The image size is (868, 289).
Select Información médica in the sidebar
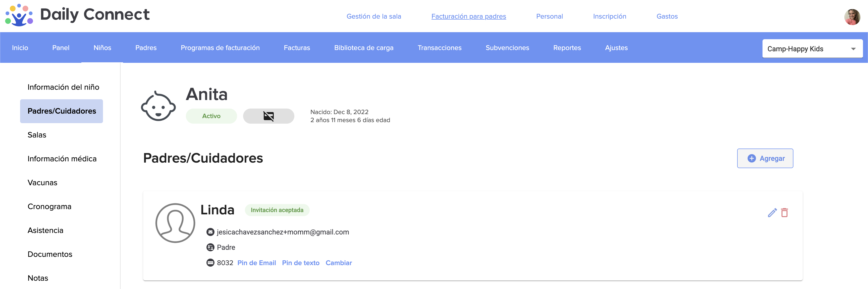[62, 159]
